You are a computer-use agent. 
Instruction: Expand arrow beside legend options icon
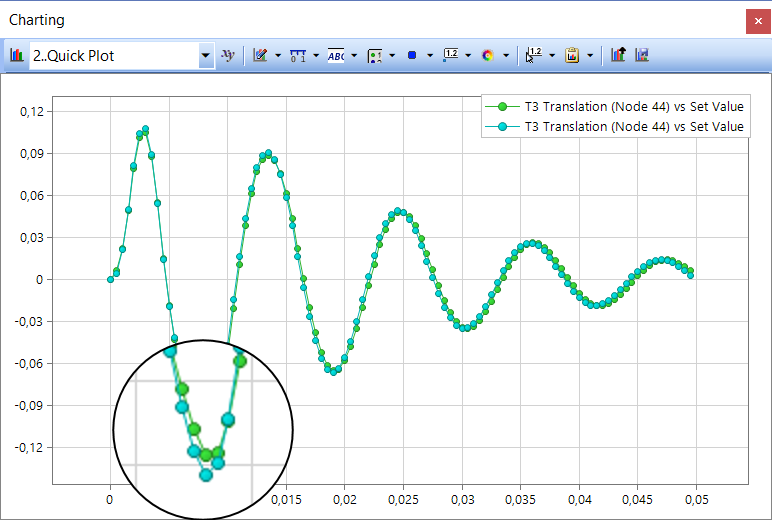click(392, 56)
